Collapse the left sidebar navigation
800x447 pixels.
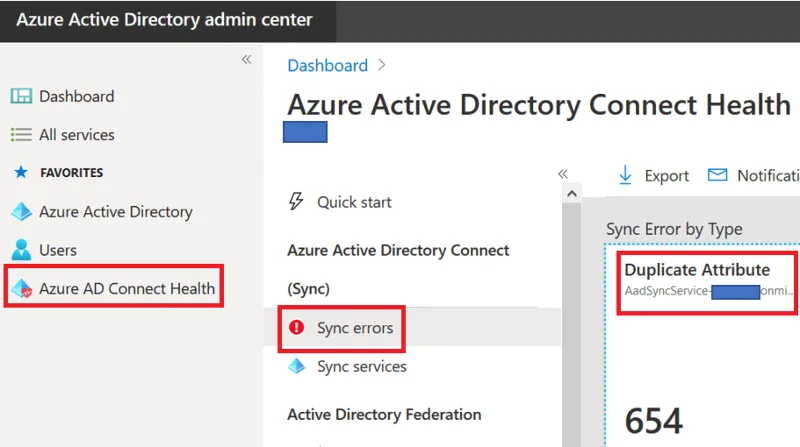246,60
